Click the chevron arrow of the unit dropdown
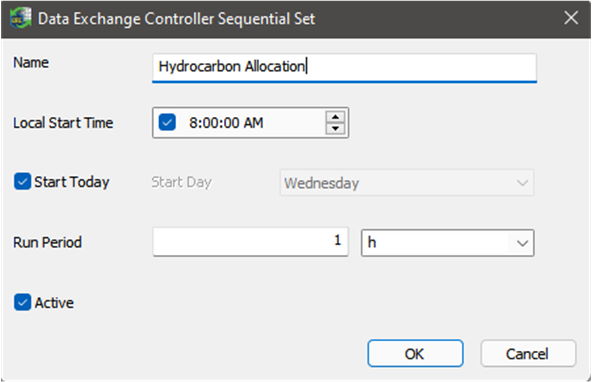The height and width of the screenshot is (382, 592). (522, 243)
